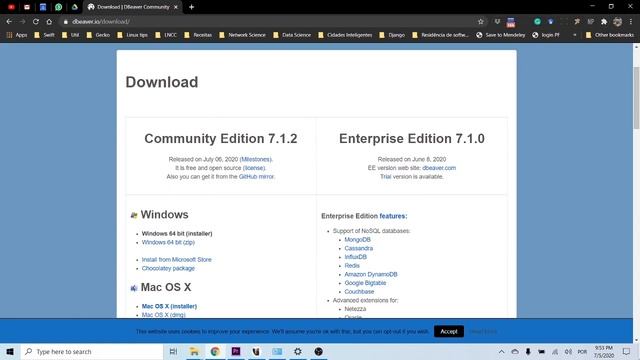Open the Apps shortcut in bookmarks bar

(x=17, y=35)
